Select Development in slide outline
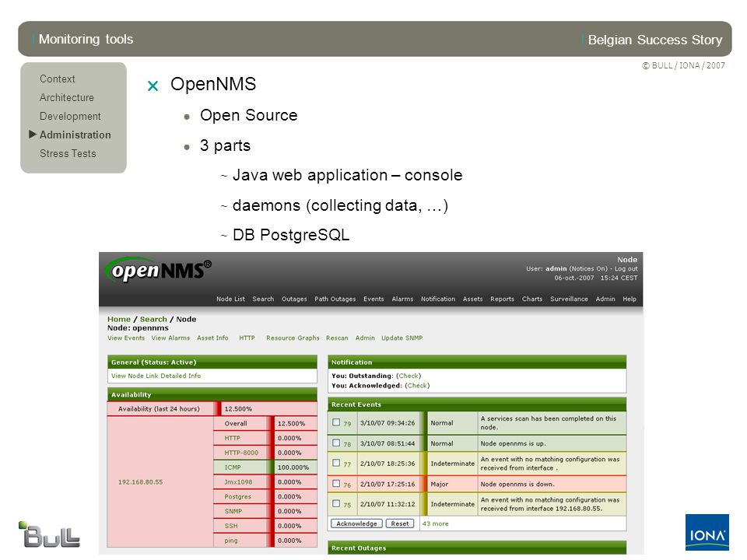747x560 pixels. coord(70,116)
